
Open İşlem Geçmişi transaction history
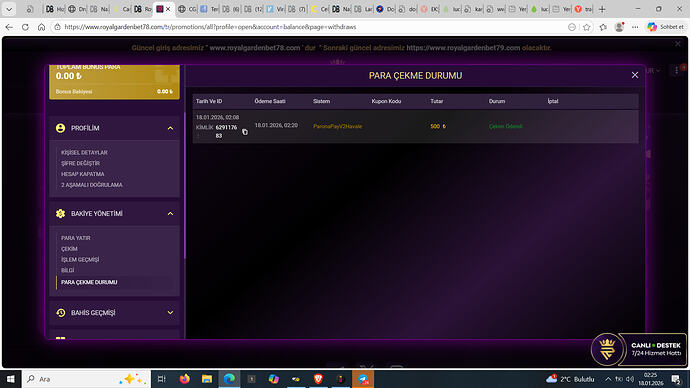[x=80, y=260]
